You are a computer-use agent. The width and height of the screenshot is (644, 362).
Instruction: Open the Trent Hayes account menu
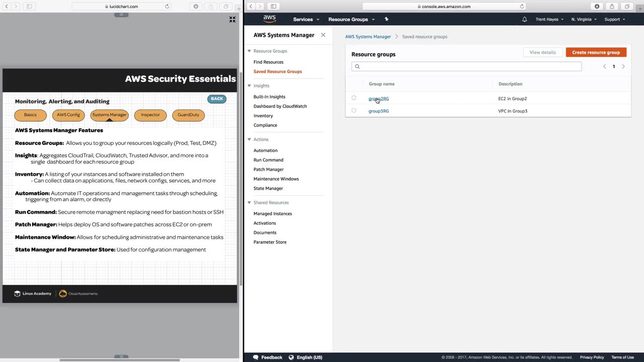(x=549, y=19)
